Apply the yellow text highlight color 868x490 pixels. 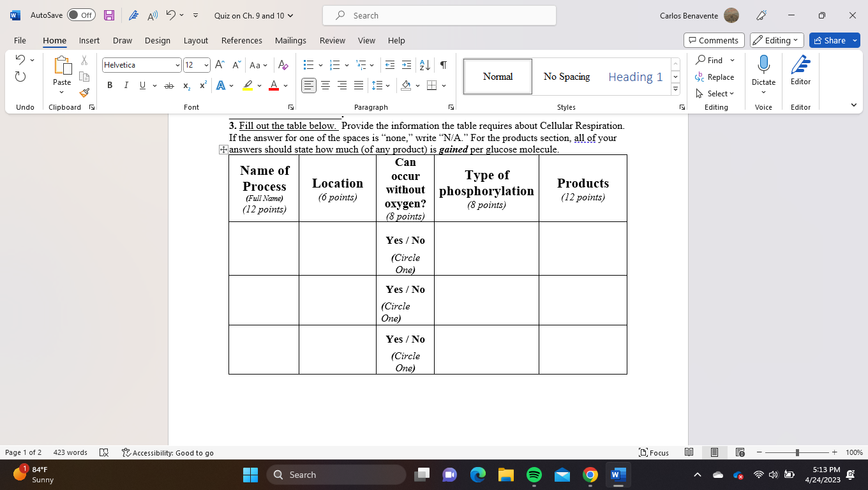tap(248, 85)
